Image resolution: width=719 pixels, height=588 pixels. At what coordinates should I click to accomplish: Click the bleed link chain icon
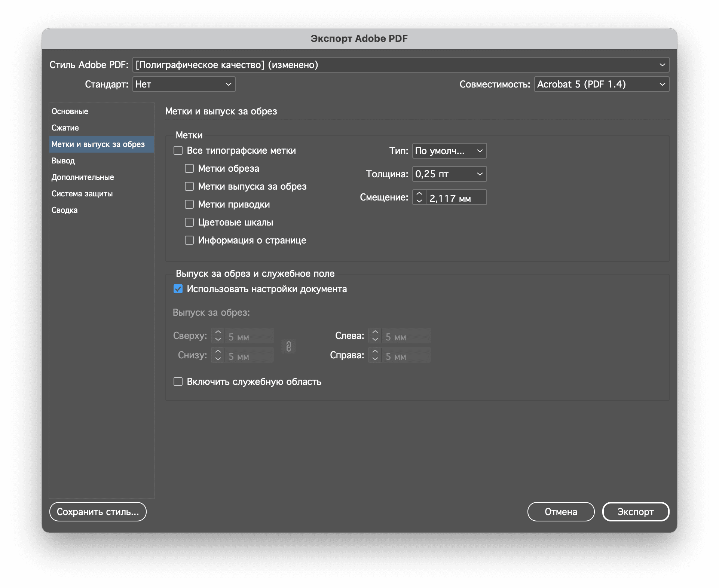click(288, 346)
